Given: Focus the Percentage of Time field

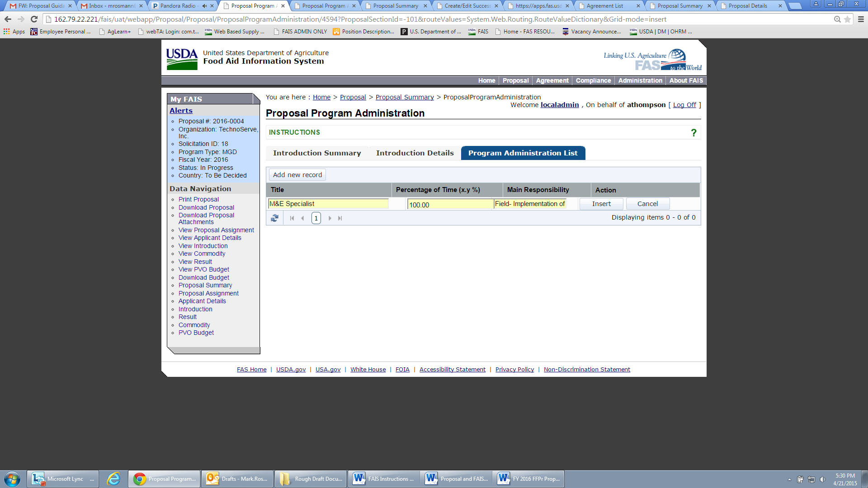Looking at the screenshot, I should pyautogui.click(x=450, y=205).
